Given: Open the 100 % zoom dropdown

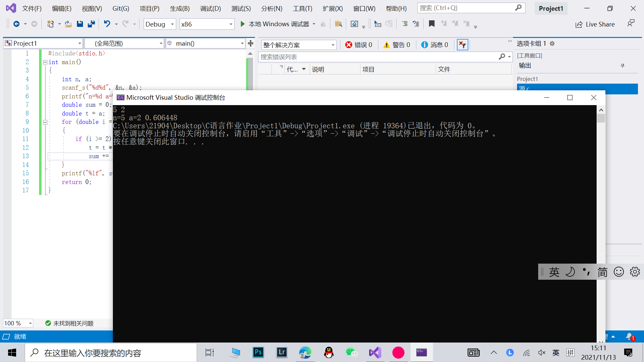Looking at the screenshot, I should point(18,323).
